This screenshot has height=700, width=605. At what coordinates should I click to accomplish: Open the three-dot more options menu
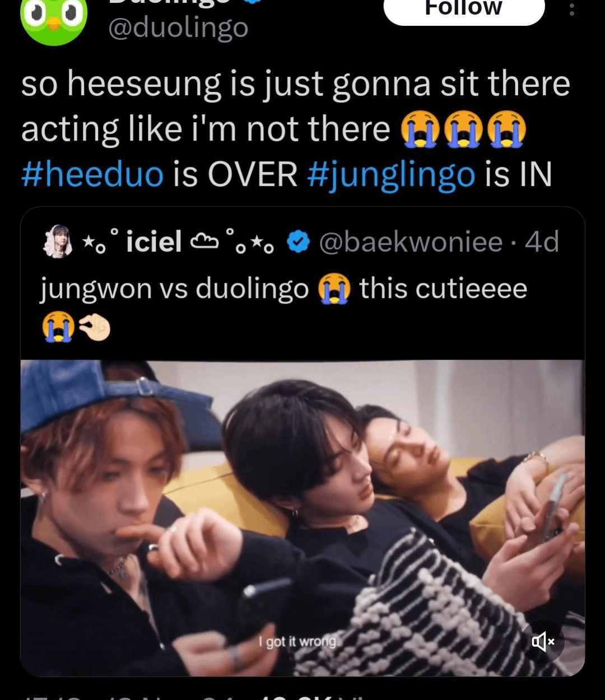point(571,9)
